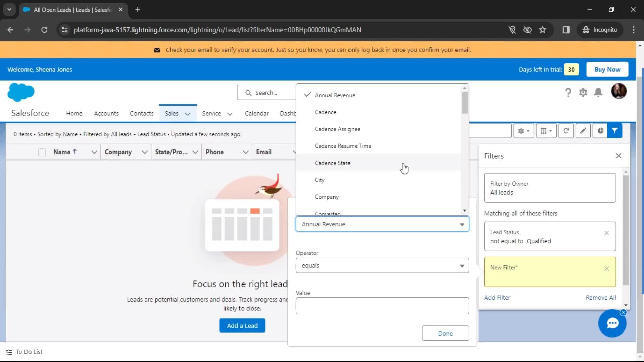Open the Contacts tab
This screenshot has height=362, width=644.
[142, 114]
